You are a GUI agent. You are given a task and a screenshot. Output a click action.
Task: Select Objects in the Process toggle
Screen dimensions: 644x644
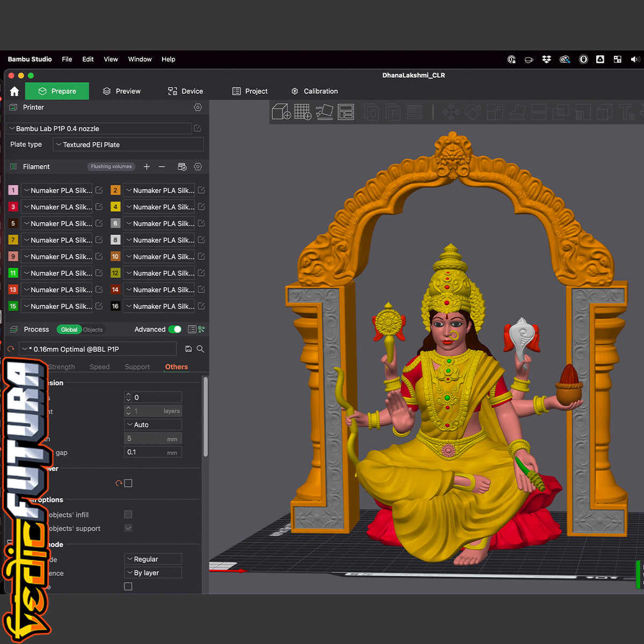[x=93, y=330]
